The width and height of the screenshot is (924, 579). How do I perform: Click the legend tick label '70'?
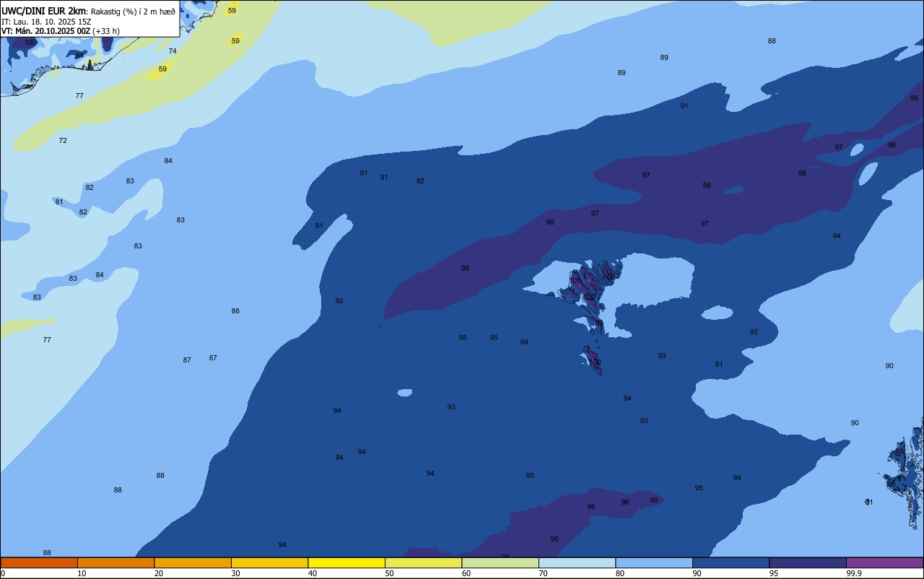(x=543, y=573)
